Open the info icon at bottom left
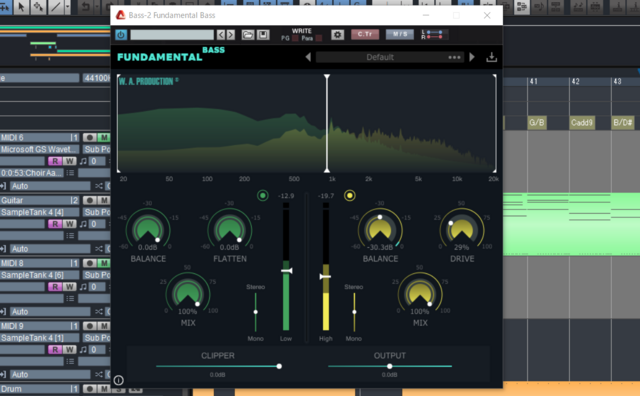640x396 pixels. (x=118, y=380)
